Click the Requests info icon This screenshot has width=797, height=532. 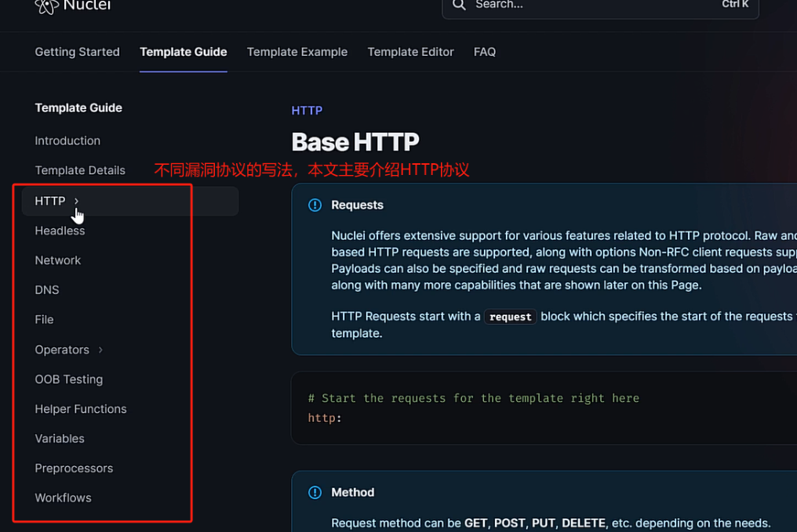[x=315, y=205]
